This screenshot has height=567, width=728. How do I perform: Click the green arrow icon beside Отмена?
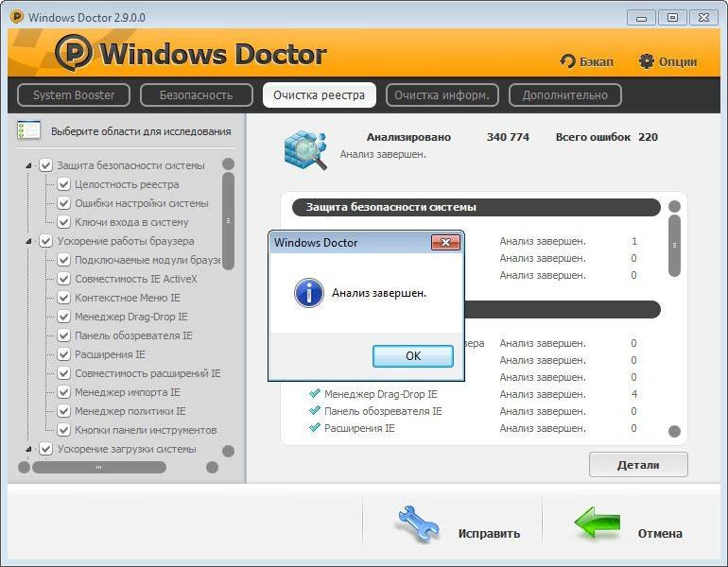598,522
